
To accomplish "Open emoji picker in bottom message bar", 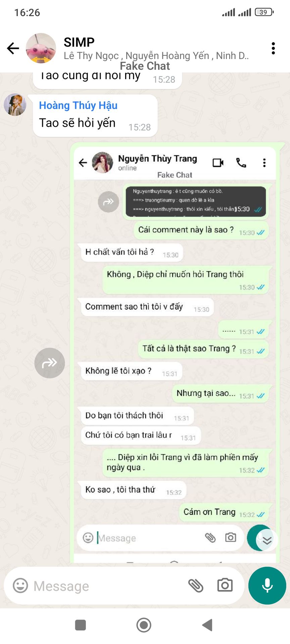I will coord(20,586).
